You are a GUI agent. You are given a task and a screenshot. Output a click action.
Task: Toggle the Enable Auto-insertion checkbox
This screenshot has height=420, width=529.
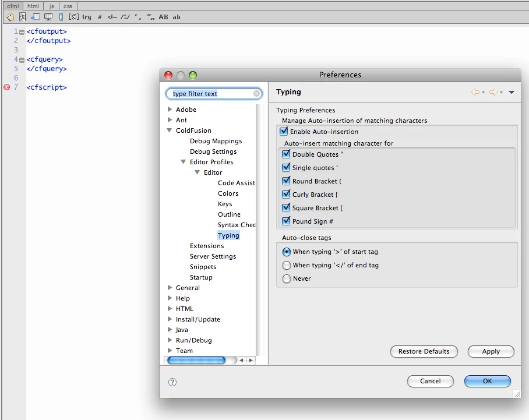click(284, 131)
